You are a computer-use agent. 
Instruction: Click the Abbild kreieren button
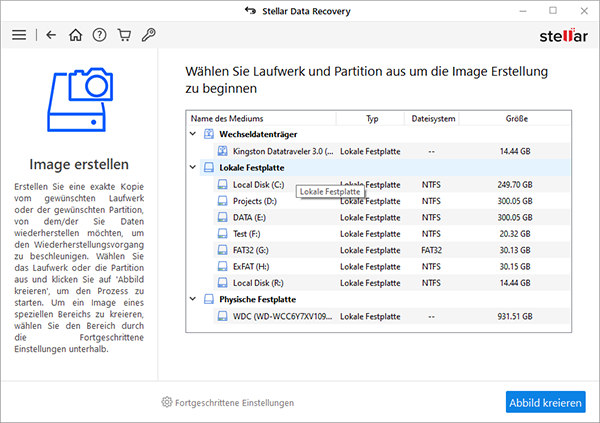tap(545, 402)
